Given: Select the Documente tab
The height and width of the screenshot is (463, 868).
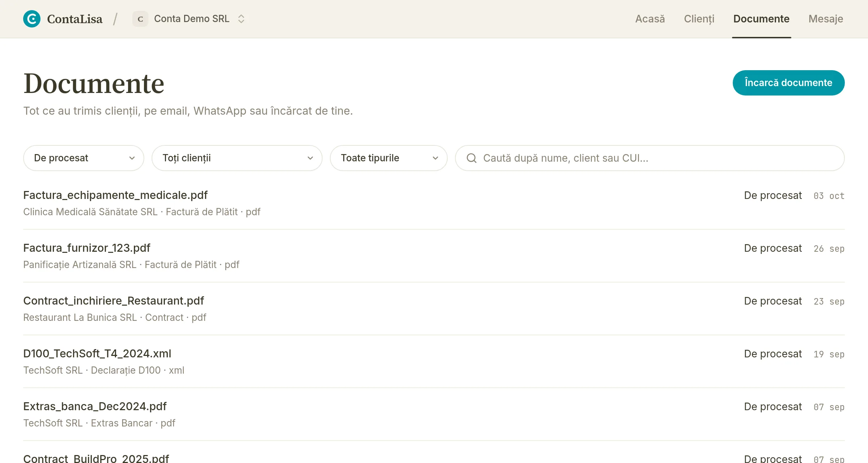Looking at the screenshot, I should (x=761, y=19).
